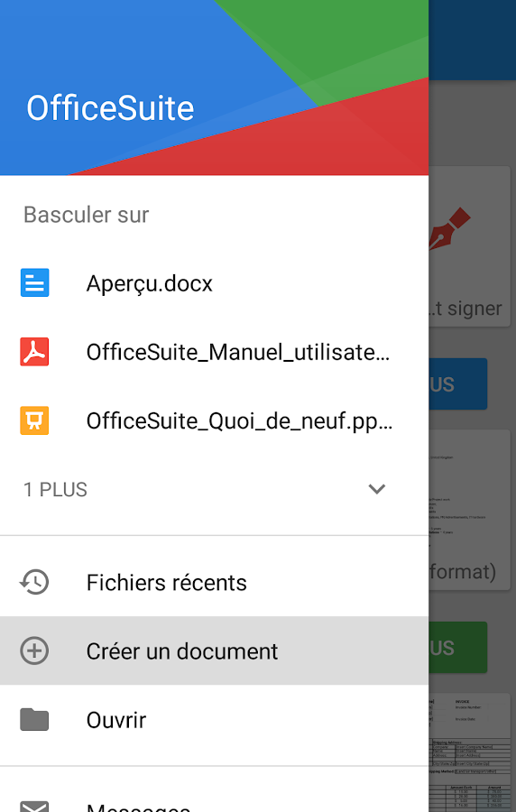Expand the 1 PLUS chevron arrow
Viewport: 516px width, 812px height.
pos(377,489)
